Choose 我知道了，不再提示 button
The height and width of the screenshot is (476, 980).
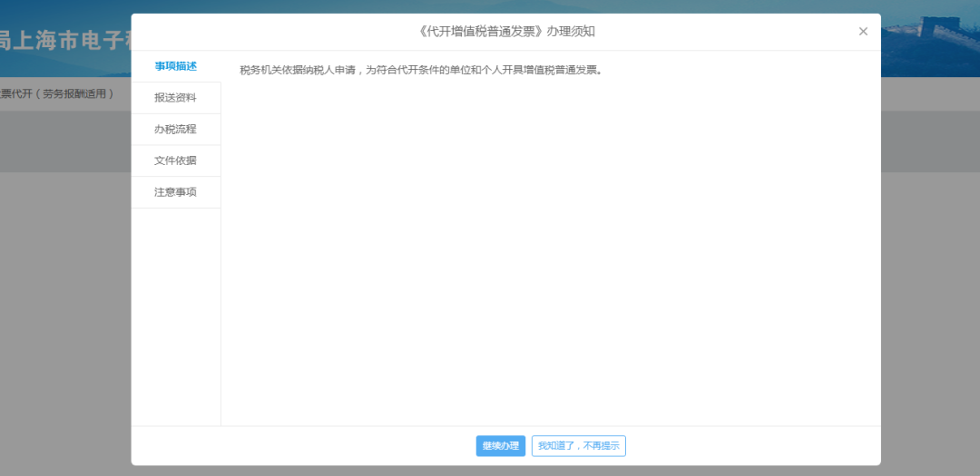(579, 446)
